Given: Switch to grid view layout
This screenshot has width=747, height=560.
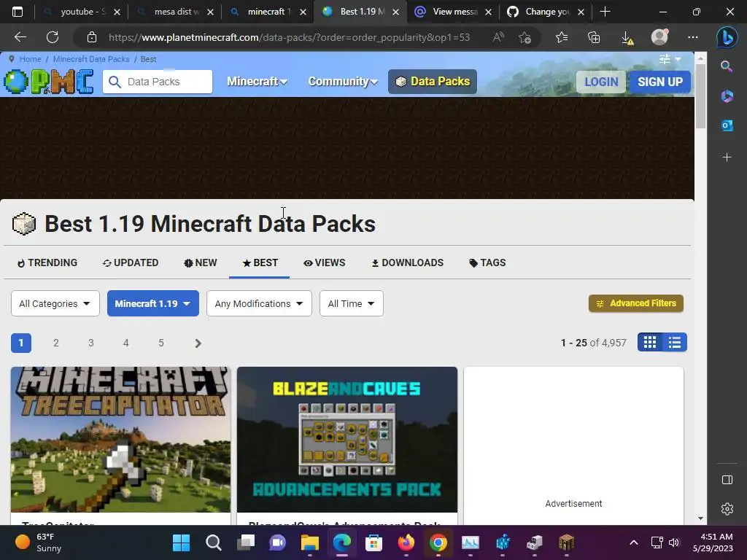Looking at the screenshot, I should point(650,343).
